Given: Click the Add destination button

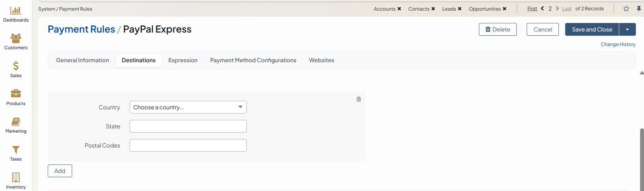Looking at the screenshot, I should click(60, 171).
